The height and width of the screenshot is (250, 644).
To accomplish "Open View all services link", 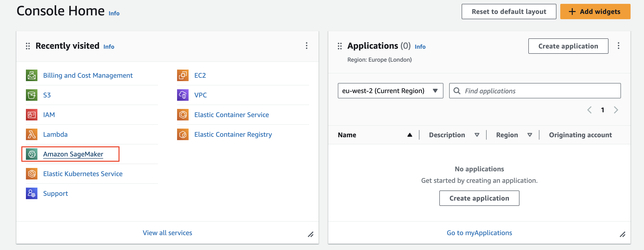I will 167,233.
